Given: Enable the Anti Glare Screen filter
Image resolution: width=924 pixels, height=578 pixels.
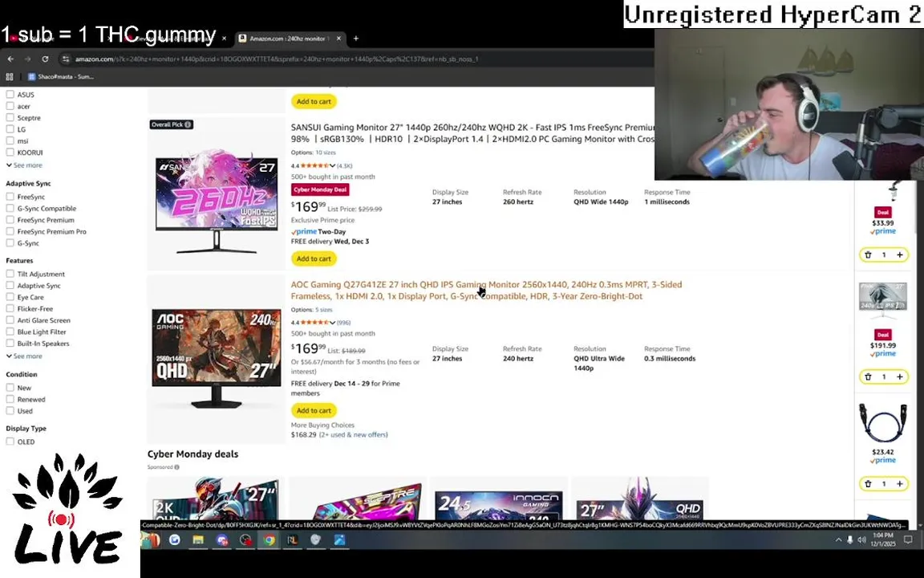Looking at the screenshot, I should tap(10, 320).
